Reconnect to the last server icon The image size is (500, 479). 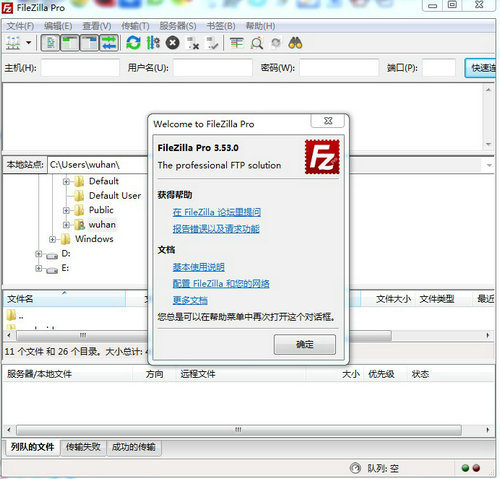pyautogui.click(x=212, y=43)
